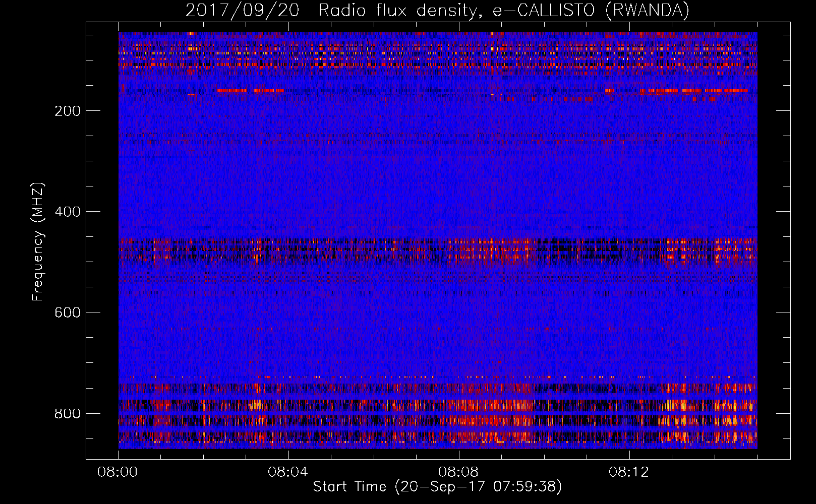Click the 08:04 time tick label
The image size is (816, 504).
[x=288, y=472]
